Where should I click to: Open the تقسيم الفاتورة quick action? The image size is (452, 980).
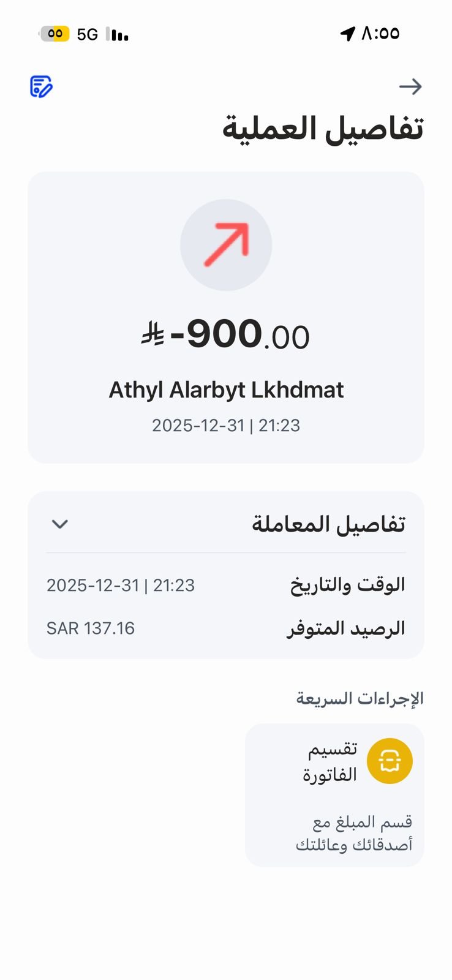coord(330,762)
